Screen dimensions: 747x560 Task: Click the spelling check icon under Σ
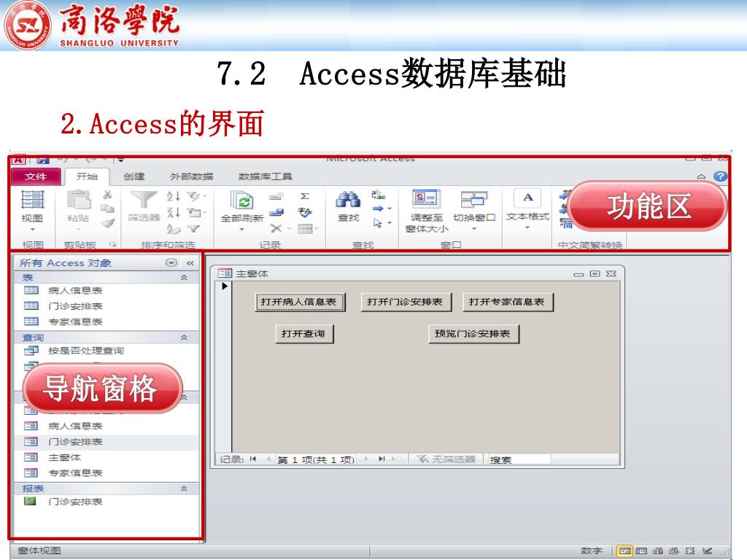(305, 212)
